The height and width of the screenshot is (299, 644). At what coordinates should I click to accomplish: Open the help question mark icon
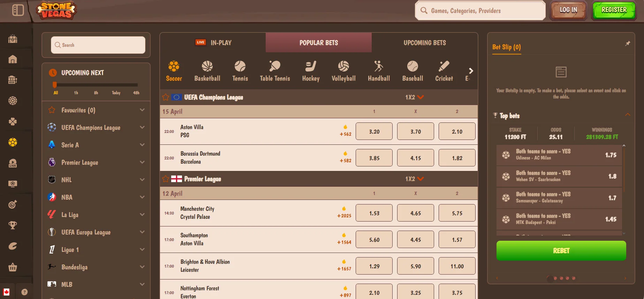(x=24, y=292)
